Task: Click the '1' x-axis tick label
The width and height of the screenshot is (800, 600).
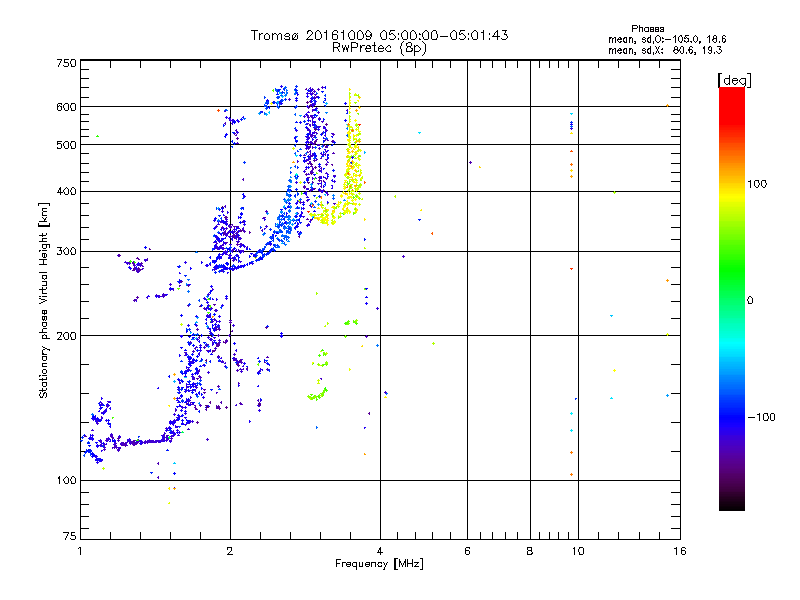Action: click(80, 551)
